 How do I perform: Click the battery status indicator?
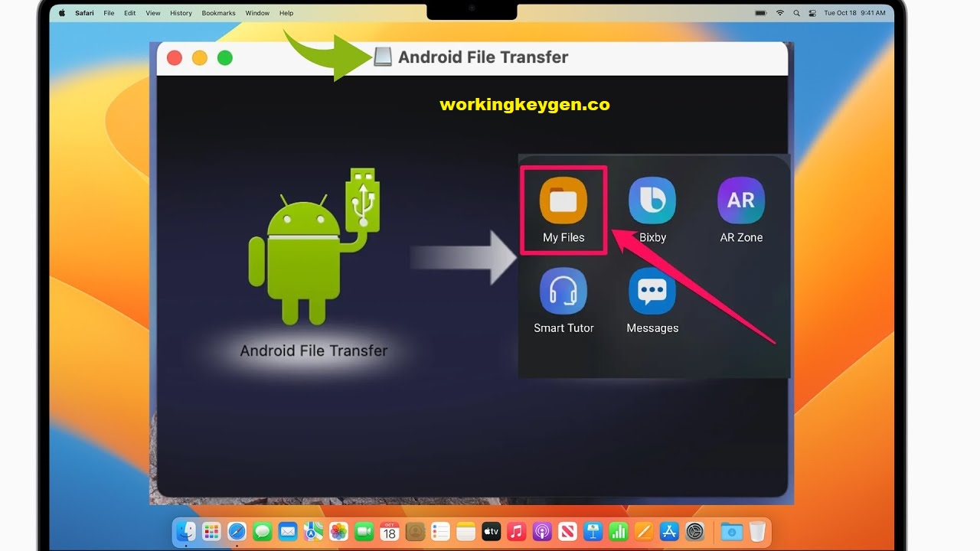tap(760, 13)
